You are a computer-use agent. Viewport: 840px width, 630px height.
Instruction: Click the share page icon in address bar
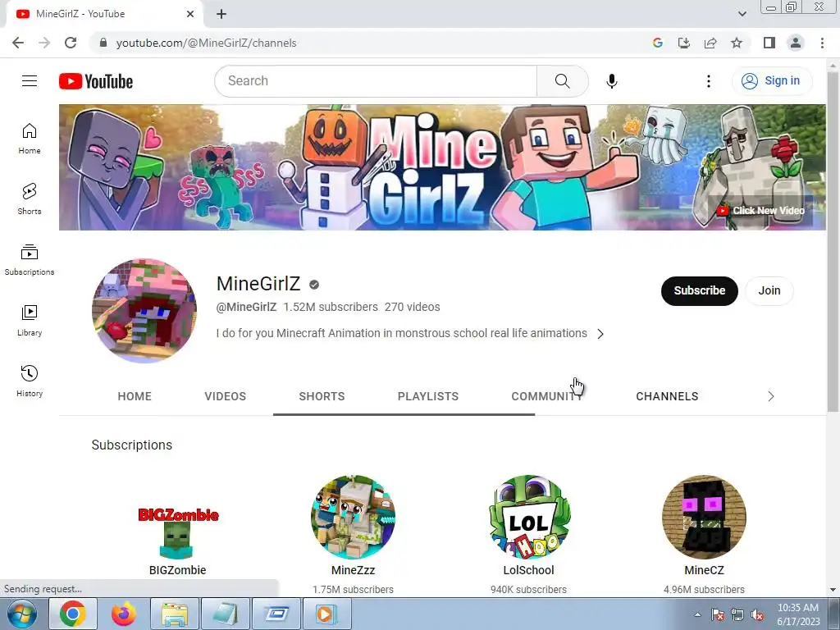pos(710,43)
